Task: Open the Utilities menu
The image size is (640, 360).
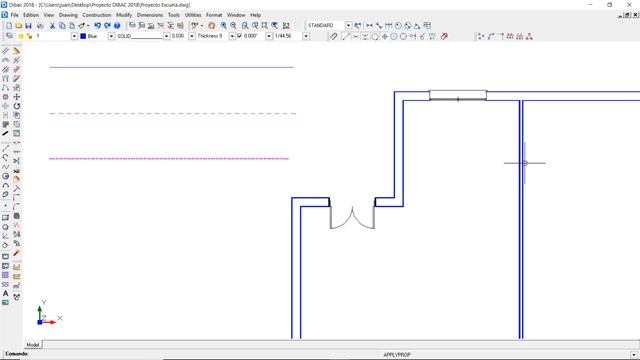Action: coord(193,15)
